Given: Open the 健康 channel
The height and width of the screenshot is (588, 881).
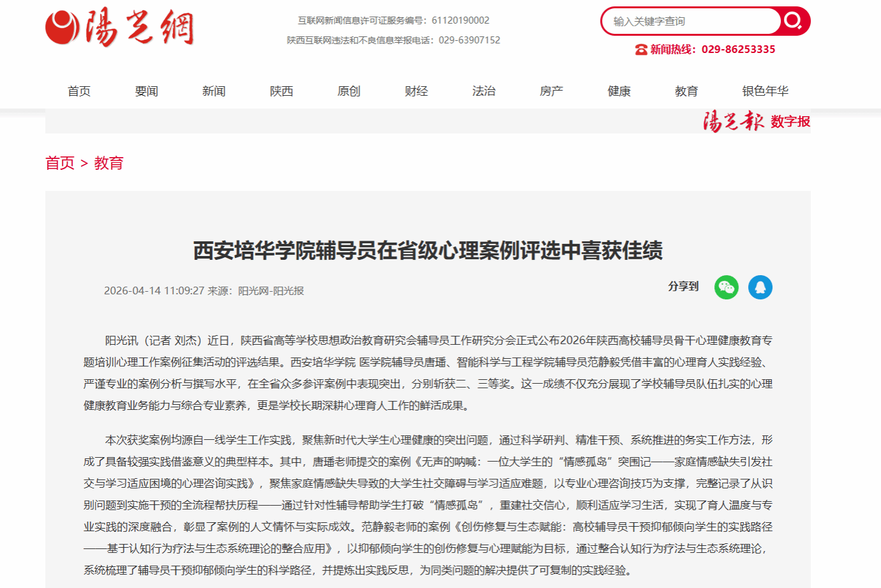Looking at the screenshot, I should pos(619,91).
